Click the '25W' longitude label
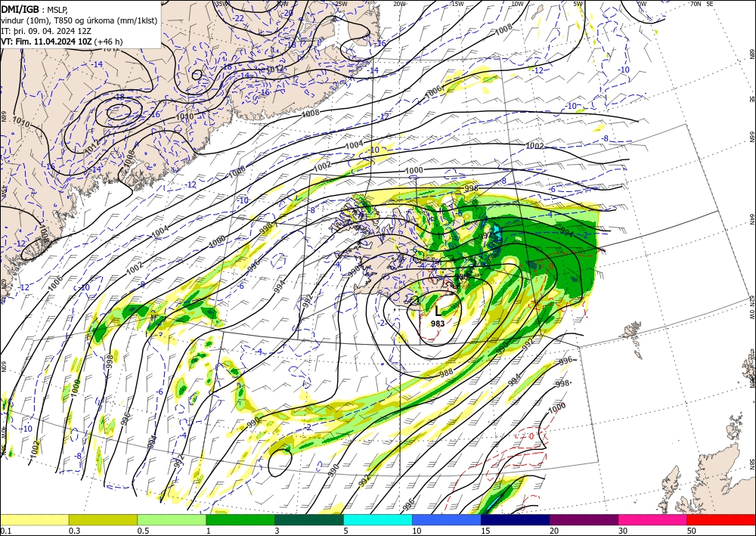 click(341, 4)
